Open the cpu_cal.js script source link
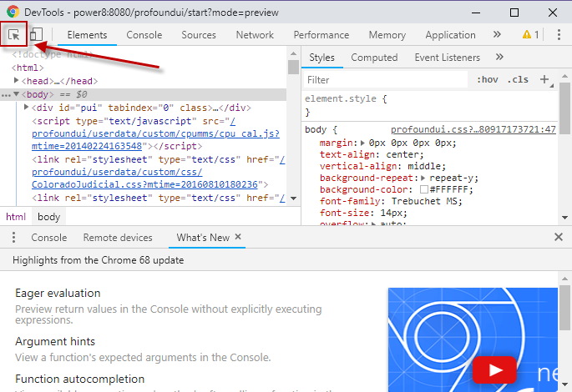 pos(155,133)
